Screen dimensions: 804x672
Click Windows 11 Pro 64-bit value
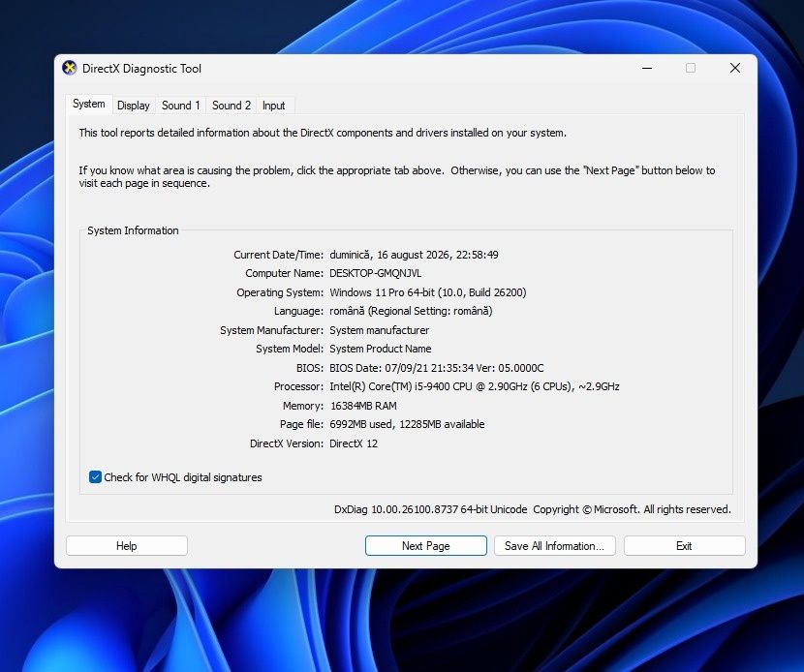point(427,292)
